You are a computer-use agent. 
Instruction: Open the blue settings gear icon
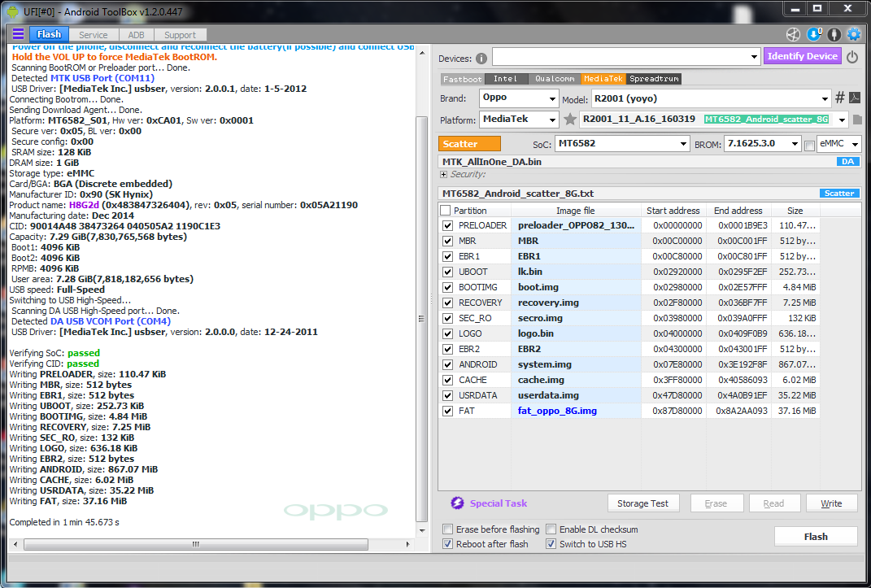coord(853,34)
